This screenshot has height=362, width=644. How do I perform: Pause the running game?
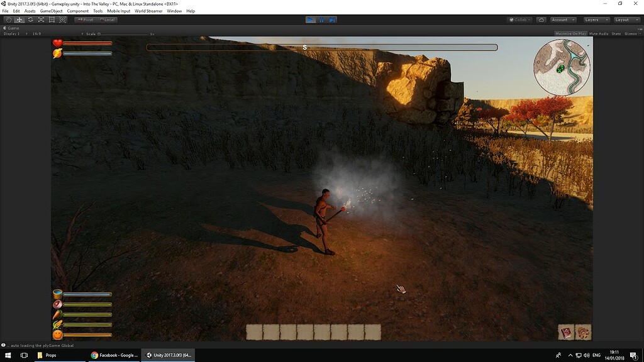(321, 19)
